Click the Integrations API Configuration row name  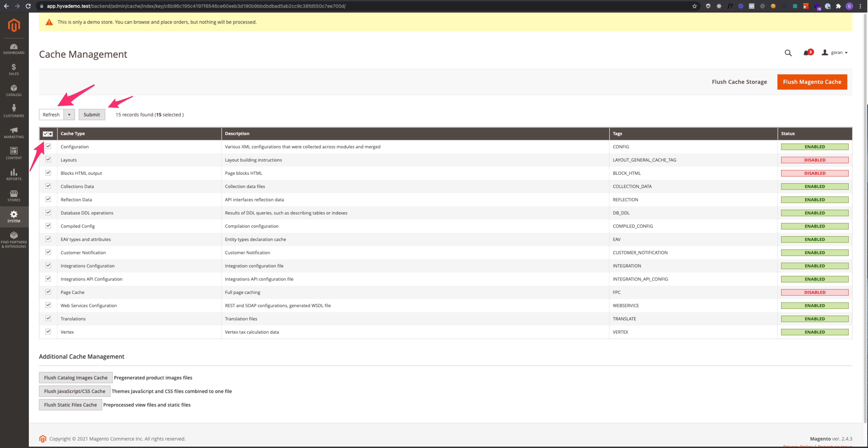tap(91, 279)
